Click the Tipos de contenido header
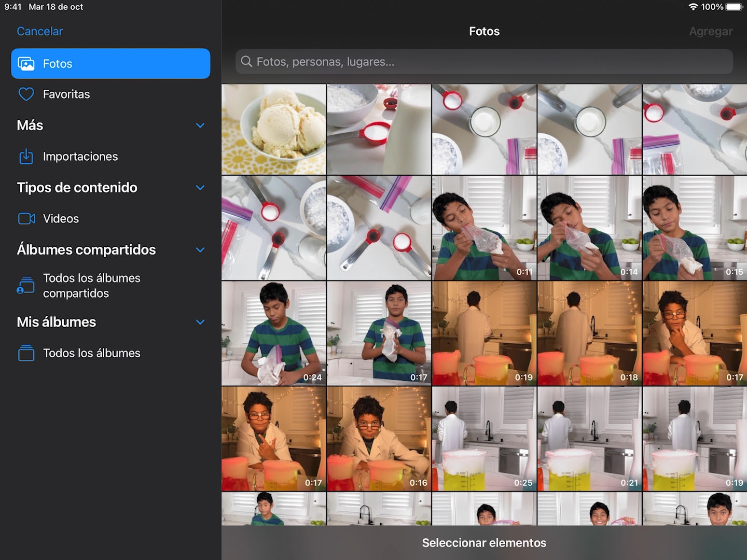The image size is (747, 560). pyautogui.click(x=77, y=188)
